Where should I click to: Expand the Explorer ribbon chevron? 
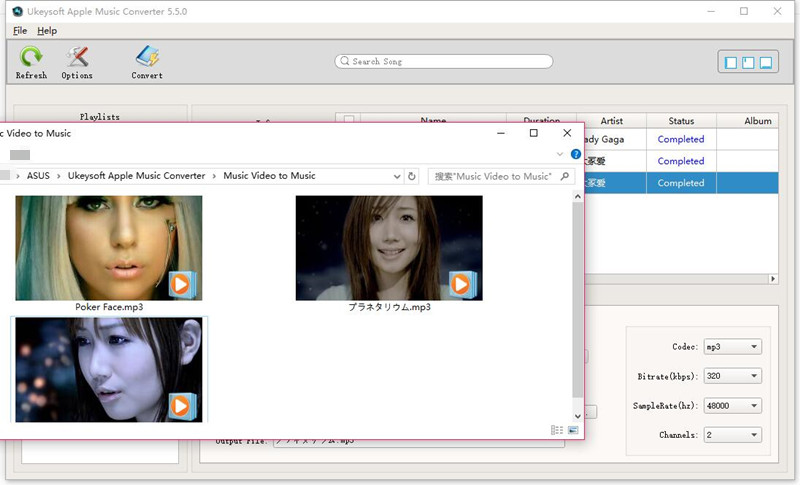pos(560,154)
